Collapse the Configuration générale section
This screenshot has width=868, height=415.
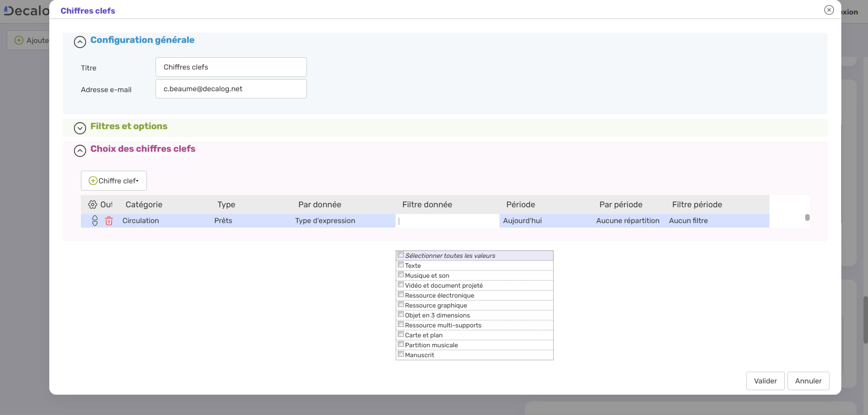point(80,42)
